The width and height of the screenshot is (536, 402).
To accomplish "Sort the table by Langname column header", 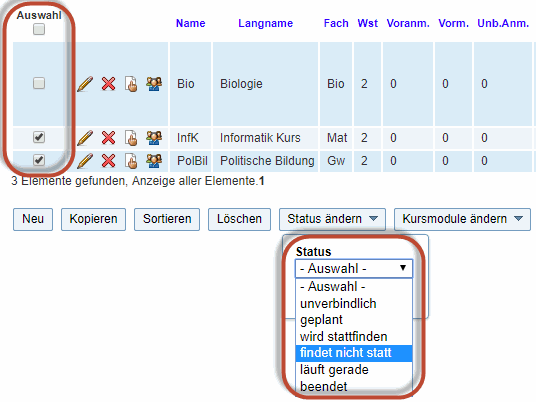I will tap(265, 23).
